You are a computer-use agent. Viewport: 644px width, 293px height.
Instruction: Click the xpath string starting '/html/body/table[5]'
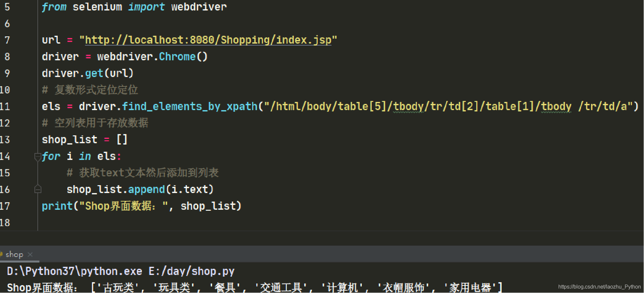pyautogui.click(x=448, y=107)
